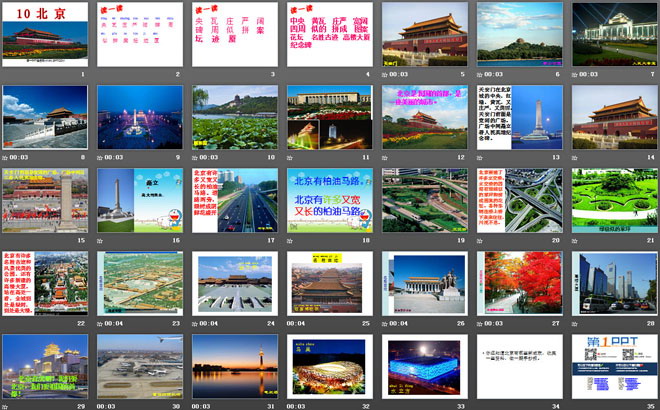Select the '10 北京' title slide thumbnail
Viewport: 660px width, 410px height.
pos(44,34)
